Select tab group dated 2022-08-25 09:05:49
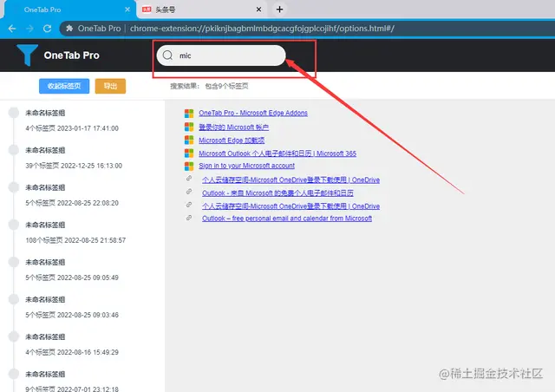This screenshot has height=392, width=555. tap(72, 270)
